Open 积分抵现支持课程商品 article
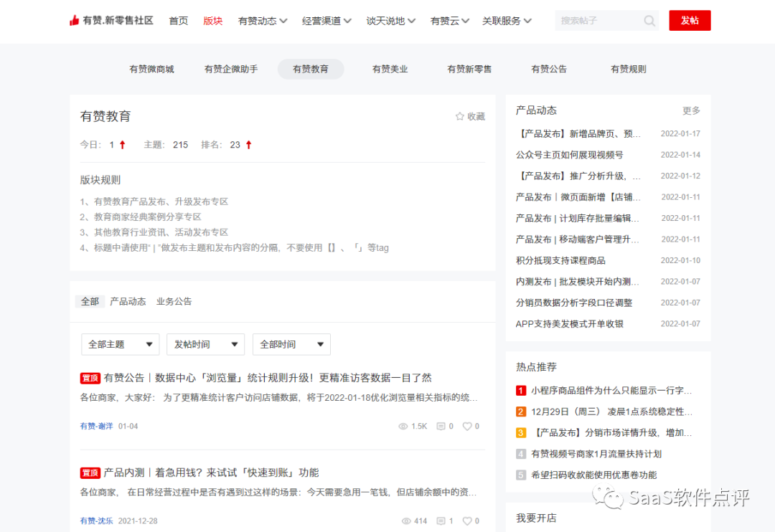775x532 pixels. (x=560, y=261)
